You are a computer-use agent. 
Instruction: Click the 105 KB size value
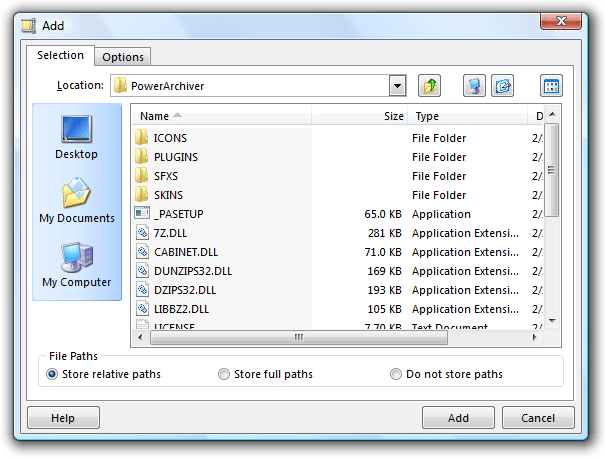pyautogui.click(x=385, y=309)
